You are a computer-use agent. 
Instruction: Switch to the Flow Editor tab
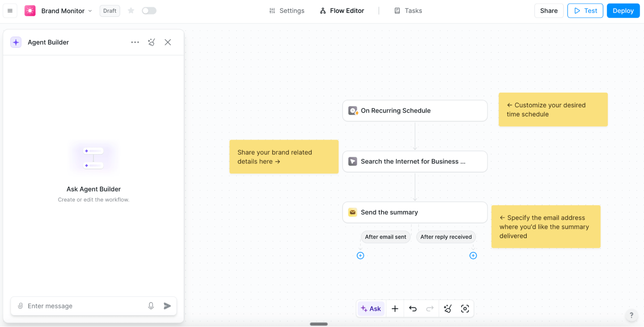coord(341,10)
